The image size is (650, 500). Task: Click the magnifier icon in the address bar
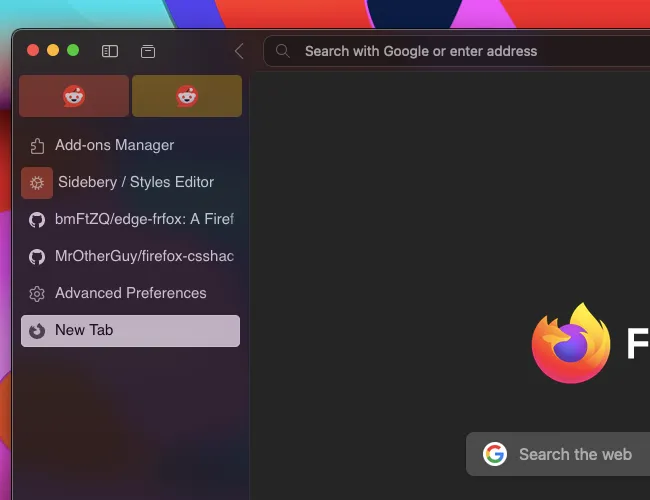coord(283,51)
